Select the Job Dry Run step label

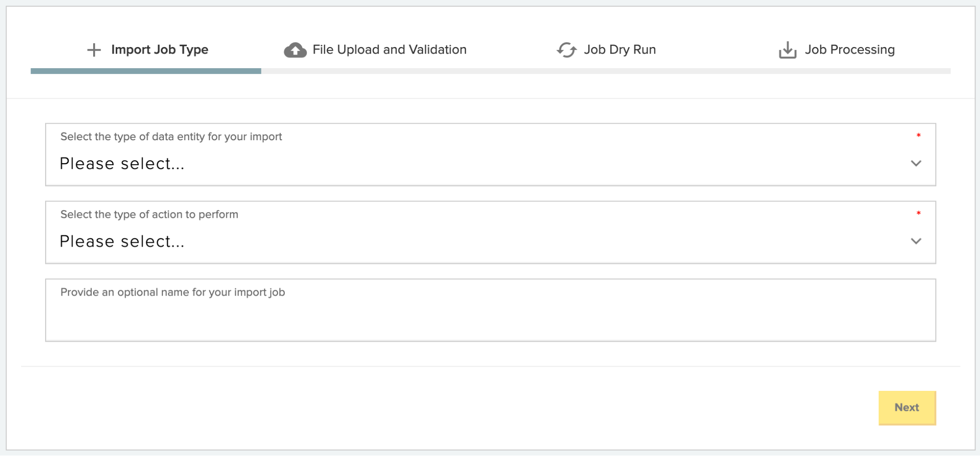[620, 50]
